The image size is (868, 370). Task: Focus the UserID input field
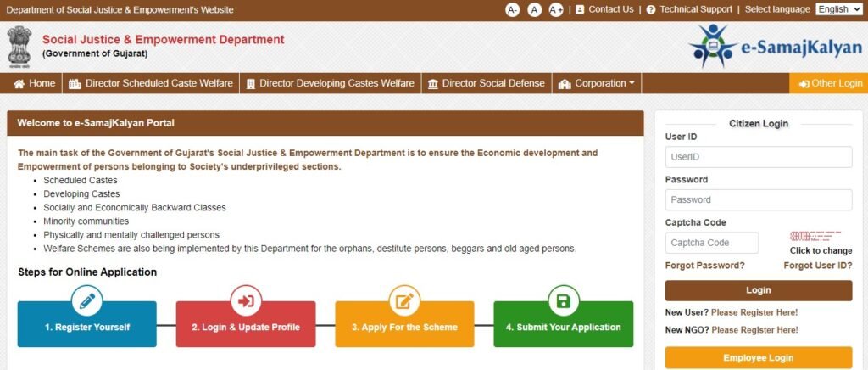pos(759,157)
